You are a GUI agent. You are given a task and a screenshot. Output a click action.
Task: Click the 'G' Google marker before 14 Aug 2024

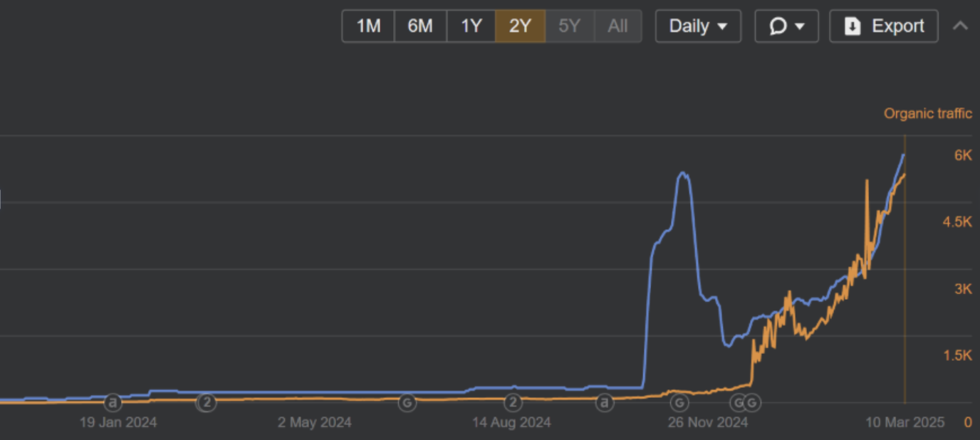407,402
